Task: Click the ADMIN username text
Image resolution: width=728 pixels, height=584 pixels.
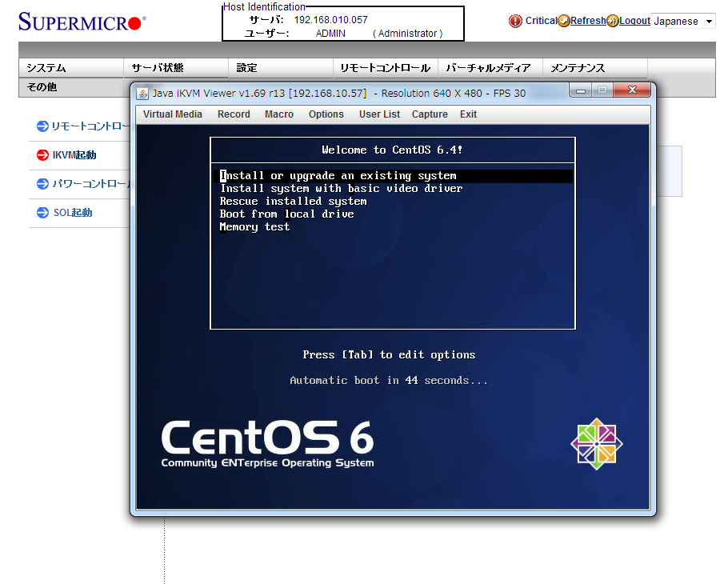Action: point(330,34)
